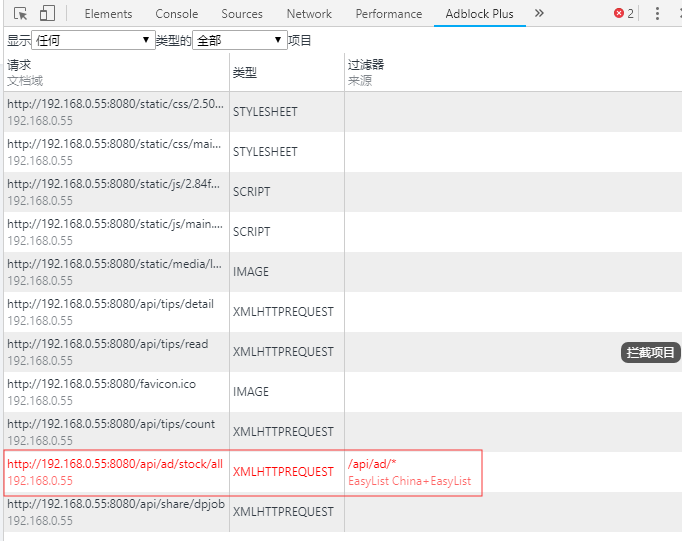Switch to the Console tab
Screen dimensions: 682x541
177,14
